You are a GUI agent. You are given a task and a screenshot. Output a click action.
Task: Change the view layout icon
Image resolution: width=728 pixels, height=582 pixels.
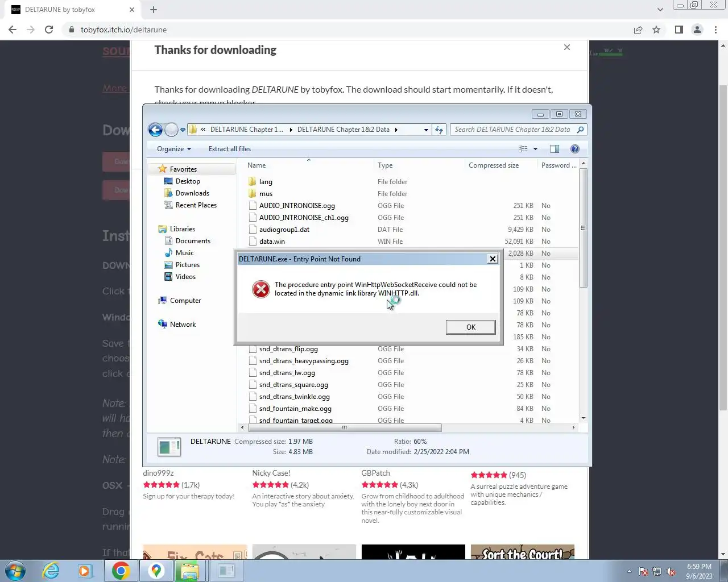tap(523, 149)
